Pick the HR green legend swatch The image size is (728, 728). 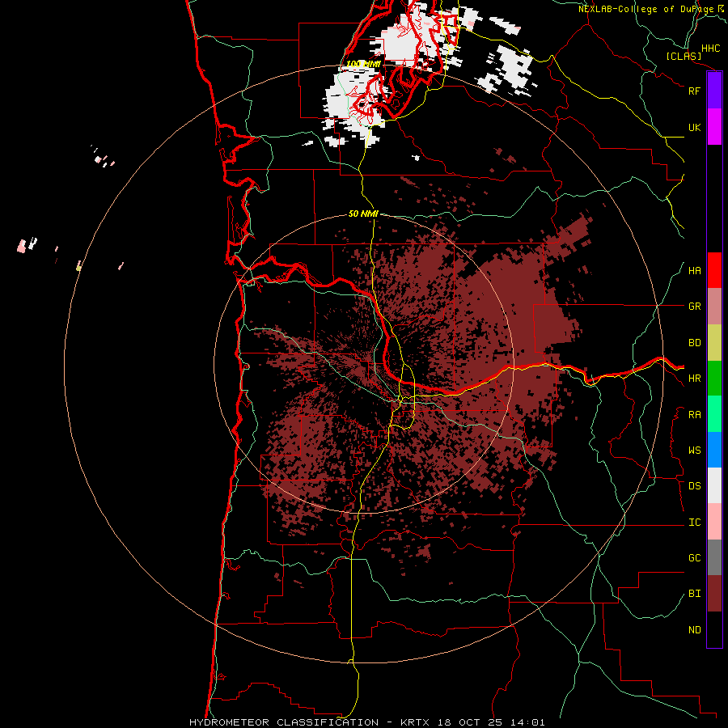tap(714, 379)
